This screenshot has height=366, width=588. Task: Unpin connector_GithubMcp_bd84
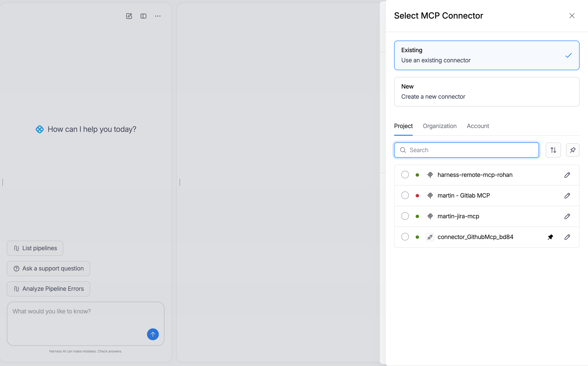point(550,237)
